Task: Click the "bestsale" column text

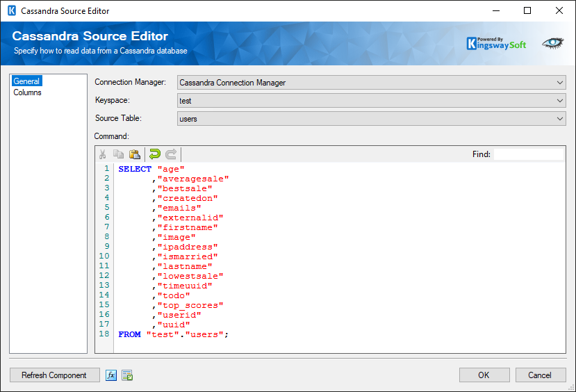Action: point(185,188)
